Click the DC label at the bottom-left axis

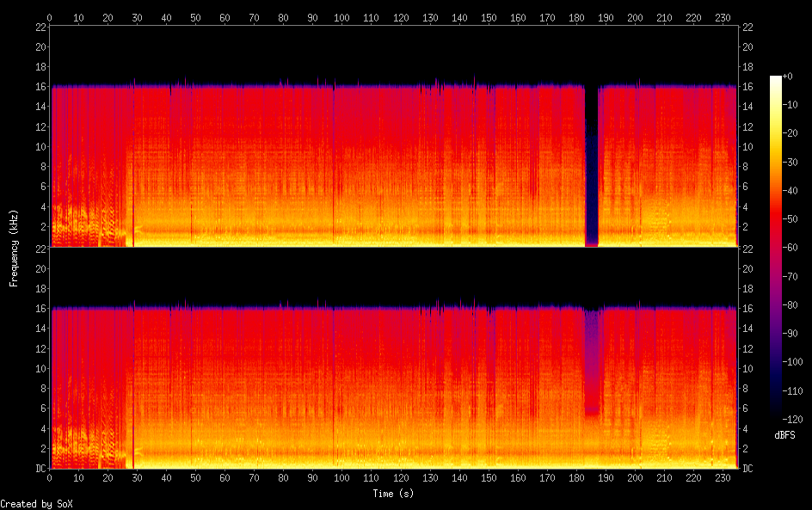(x=40, y=469)
